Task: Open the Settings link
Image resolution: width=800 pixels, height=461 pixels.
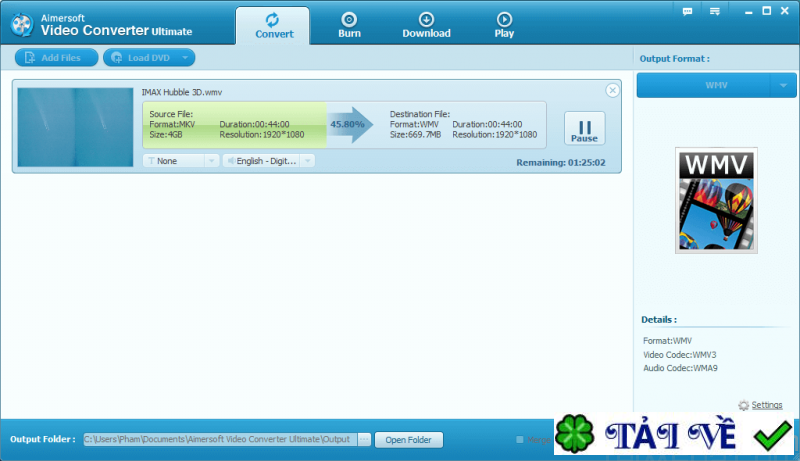Action: [766, 405]
